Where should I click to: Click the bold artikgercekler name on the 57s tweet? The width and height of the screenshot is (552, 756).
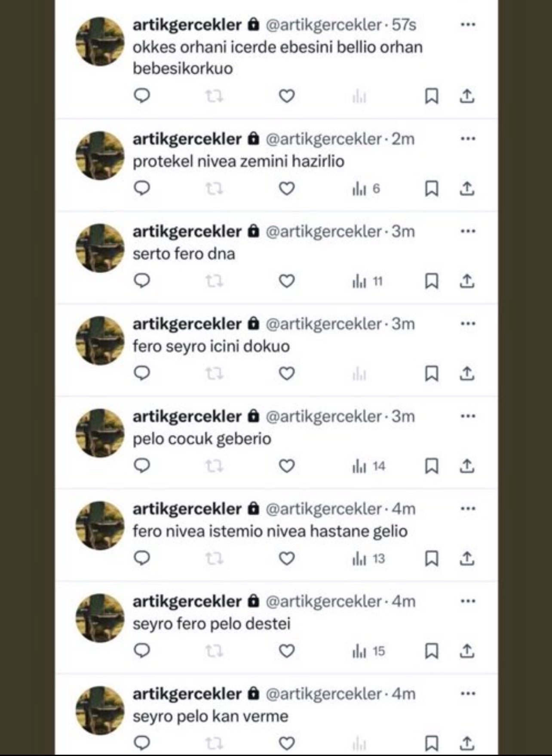pos(187,25)
